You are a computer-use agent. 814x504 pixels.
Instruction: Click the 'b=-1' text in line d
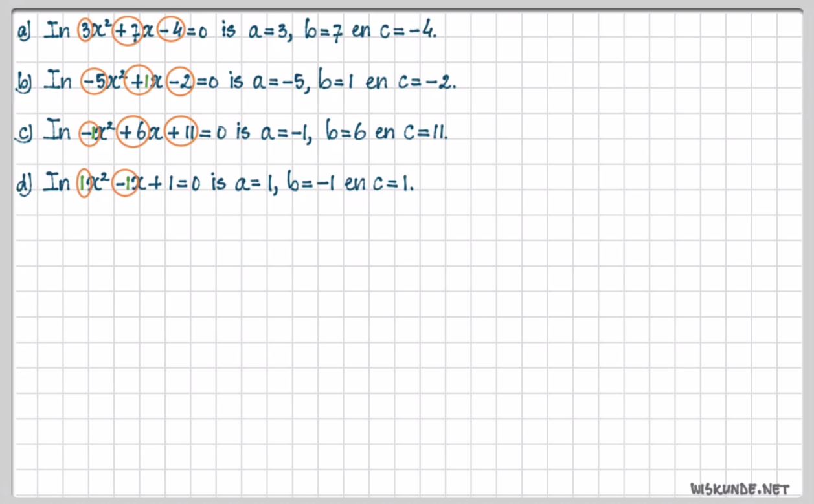(310, 183)
